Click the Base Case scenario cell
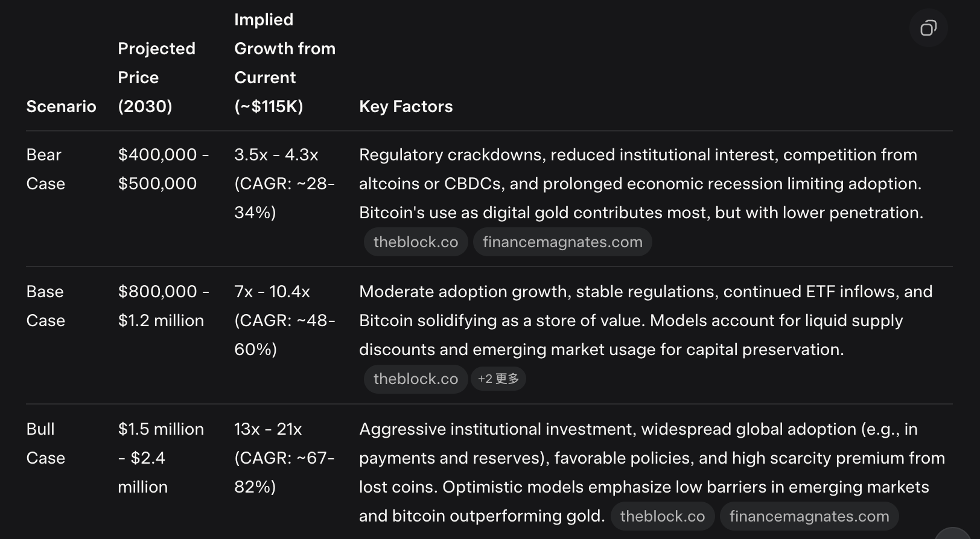 pyautogui.click(x=46, y=306)
